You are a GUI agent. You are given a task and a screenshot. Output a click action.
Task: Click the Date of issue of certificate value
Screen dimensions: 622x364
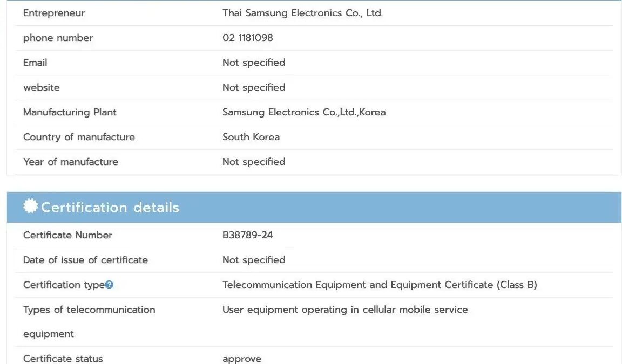254,260
